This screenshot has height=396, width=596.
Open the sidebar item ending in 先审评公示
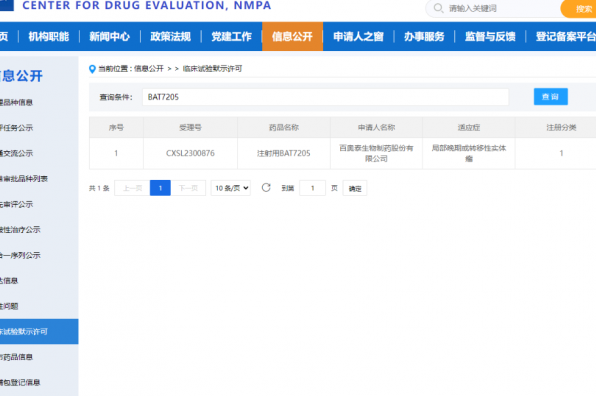tap(16, 204)
